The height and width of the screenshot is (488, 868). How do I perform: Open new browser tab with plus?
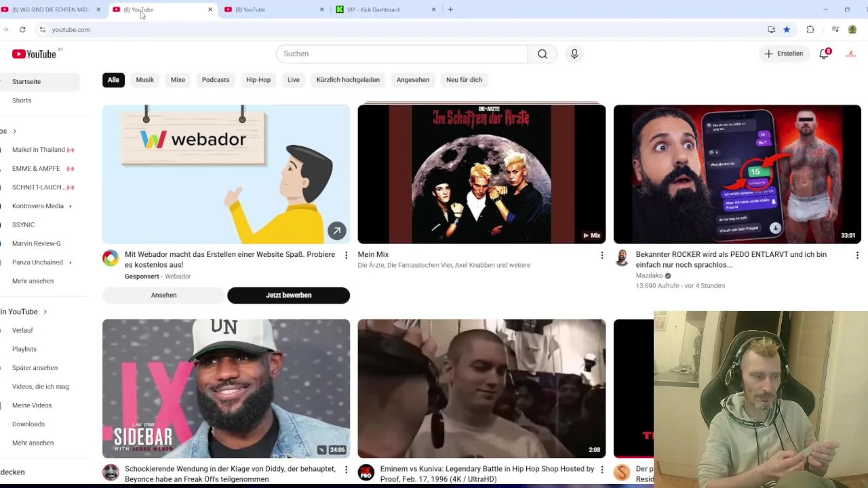pos(450,9)
